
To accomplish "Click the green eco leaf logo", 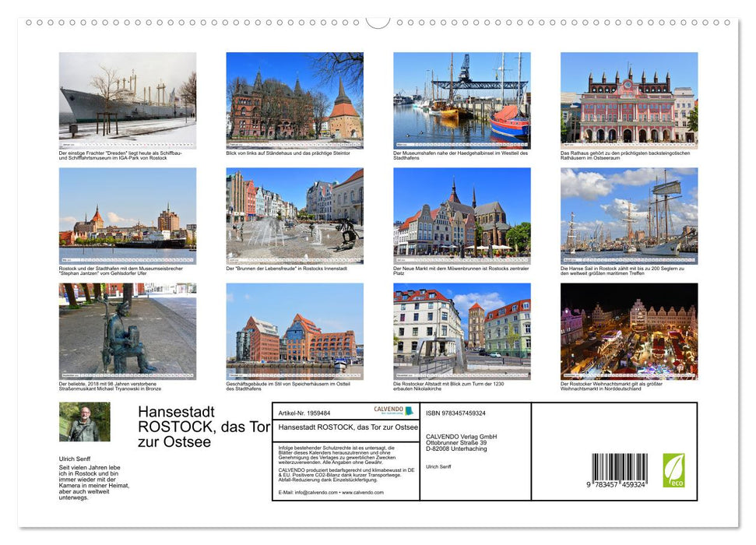I will 673,470.
